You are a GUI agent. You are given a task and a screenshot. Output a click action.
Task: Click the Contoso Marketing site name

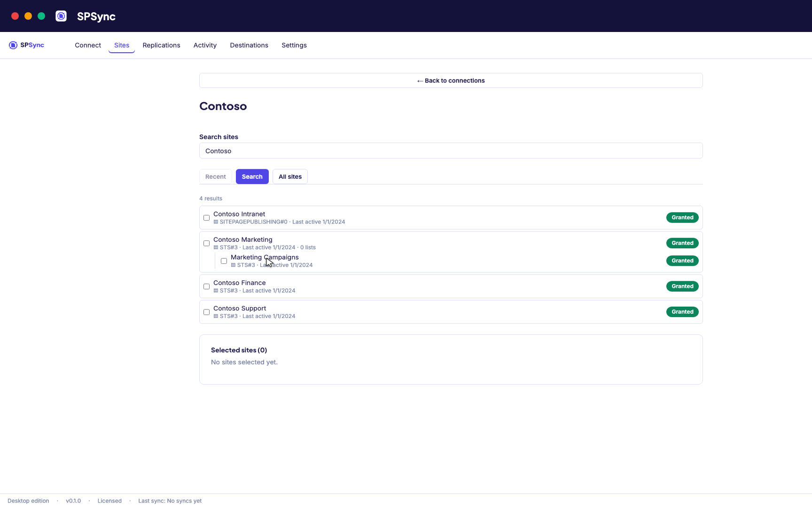(x=243, y=239)
